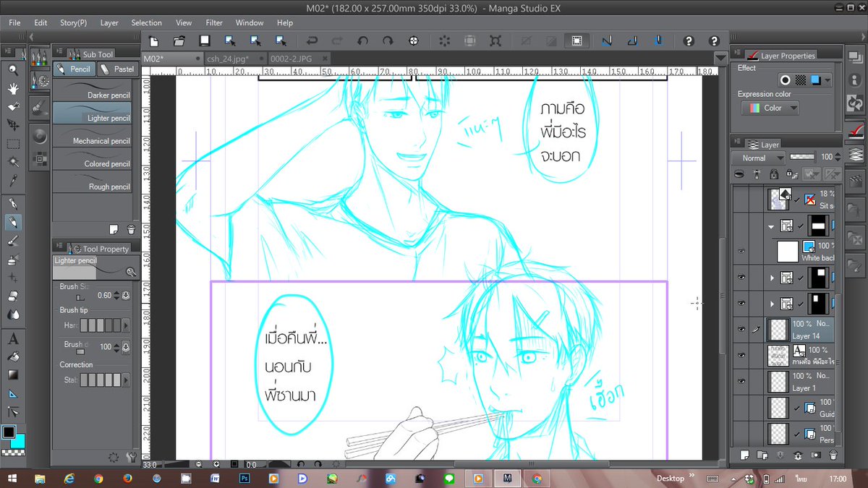Select the Text tool
Image resolution: width=868 pixels, height=488 pixels.
click(13, 338)
